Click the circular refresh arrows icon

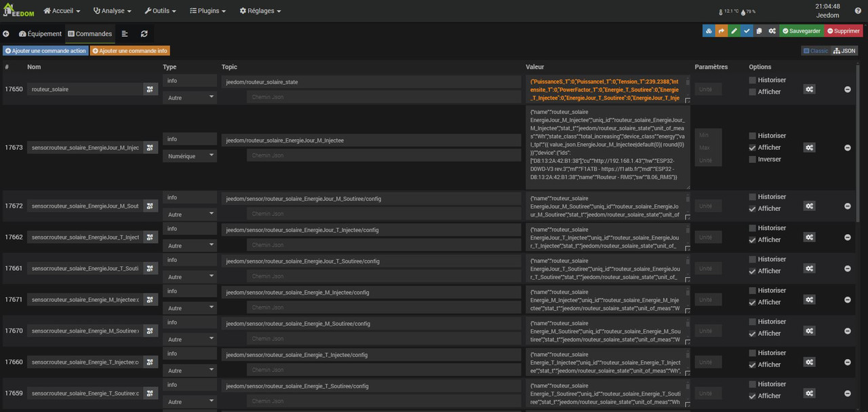(144, 34)
